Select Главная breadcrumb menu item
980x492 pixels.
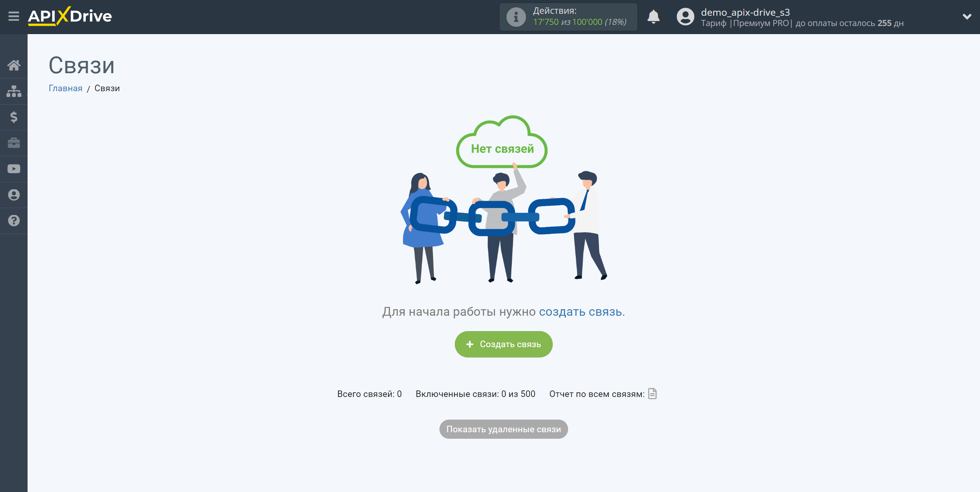click(x=66, y=88)
